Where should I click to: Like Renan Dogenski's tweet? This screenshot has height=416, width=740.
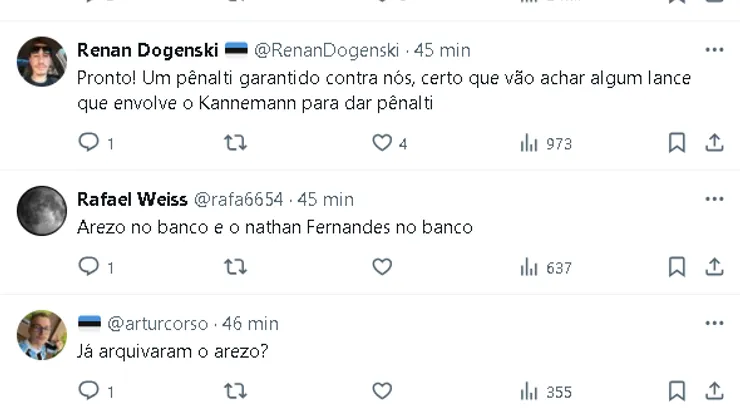coord(381,143)
